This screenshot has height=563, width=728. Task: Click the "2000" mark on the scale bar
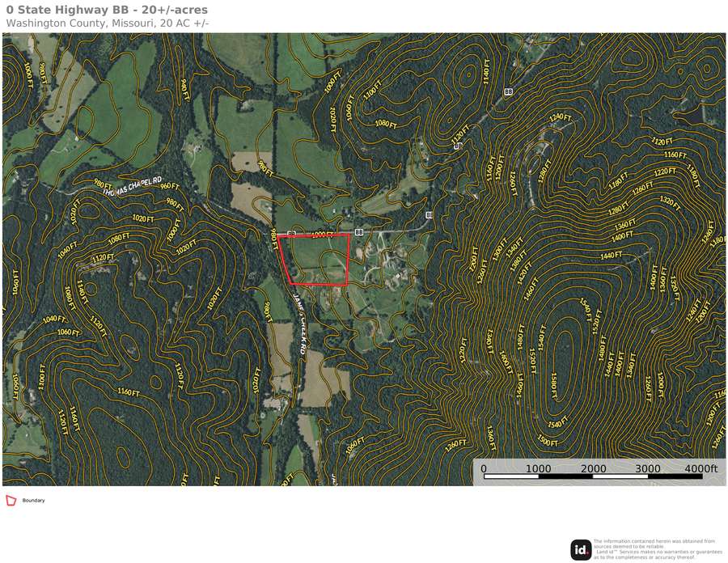click(x=594, y=468)
